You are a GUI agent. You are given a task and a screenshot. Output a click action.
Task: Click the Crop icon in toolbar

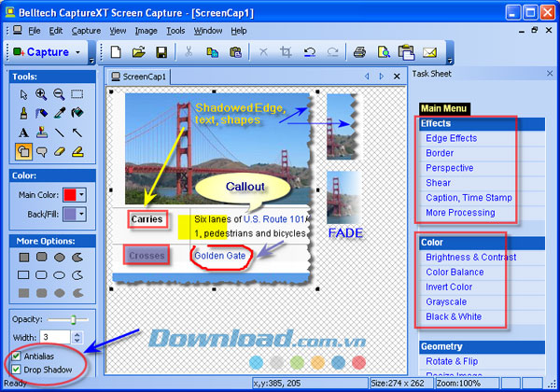coord(284,52)
